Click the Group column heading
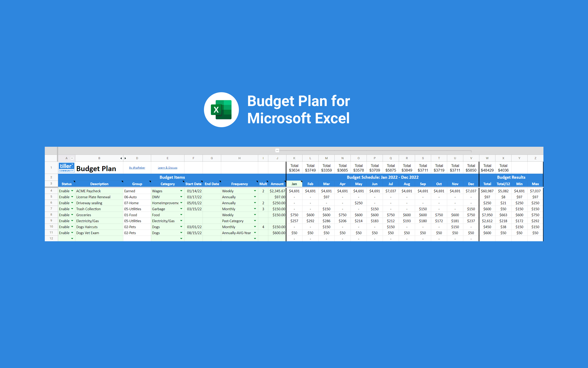This screenshot has height=368, width=588. click(137, 184)
